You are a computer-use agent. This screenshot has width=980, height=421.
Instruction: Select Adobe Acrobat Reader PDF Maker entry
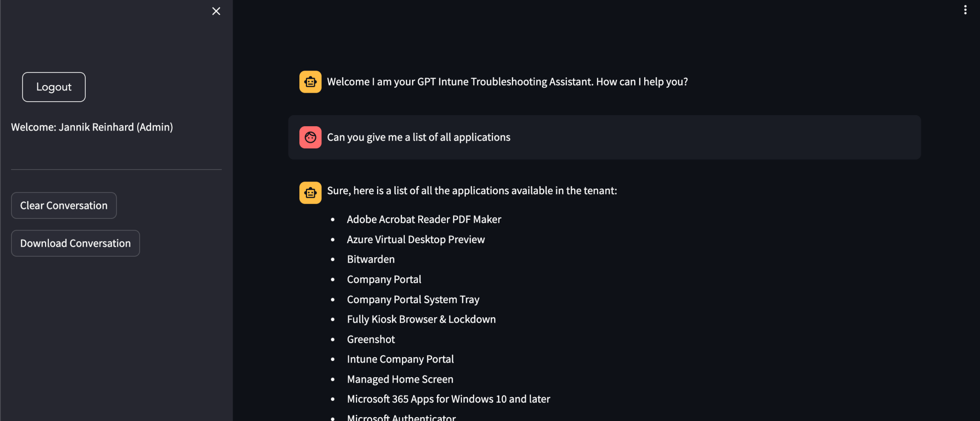[x=424, y=219]
